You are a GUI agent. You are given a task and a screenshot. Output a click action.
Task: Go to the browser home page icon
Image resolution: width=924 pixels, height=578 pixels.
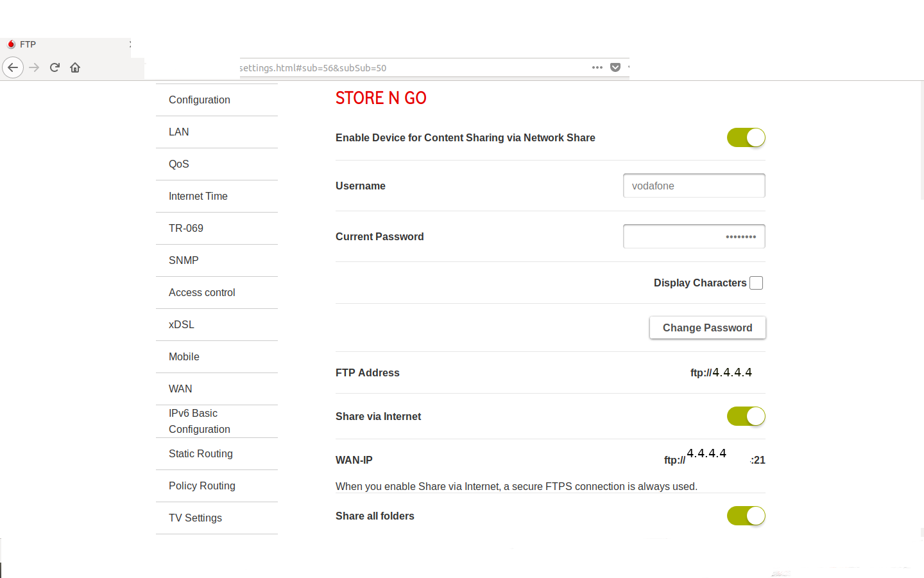(75, 67)
